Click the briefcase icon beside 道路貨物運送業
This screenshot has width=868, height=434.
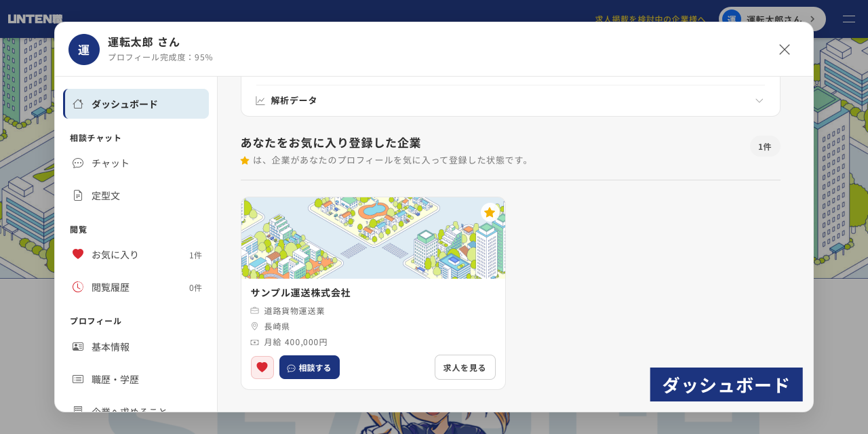pos(255,311)
